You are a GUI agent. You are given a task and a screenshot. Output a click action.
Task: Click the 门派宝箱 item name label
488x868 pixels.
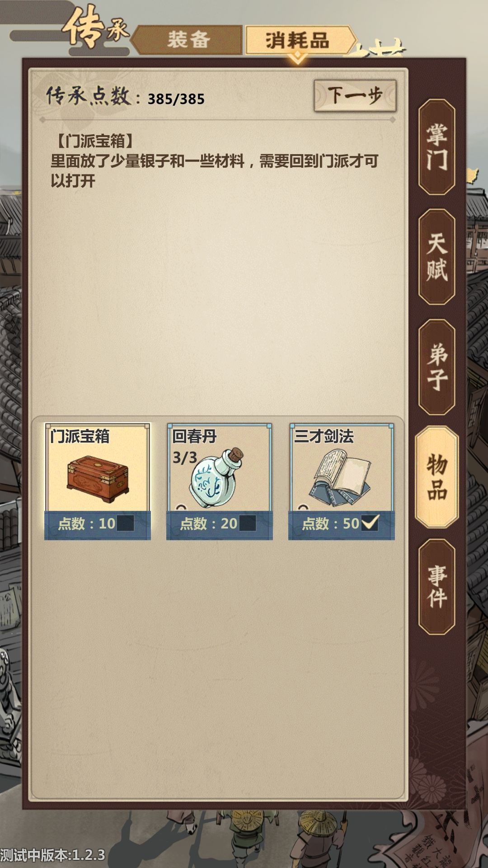coord(80,436)
